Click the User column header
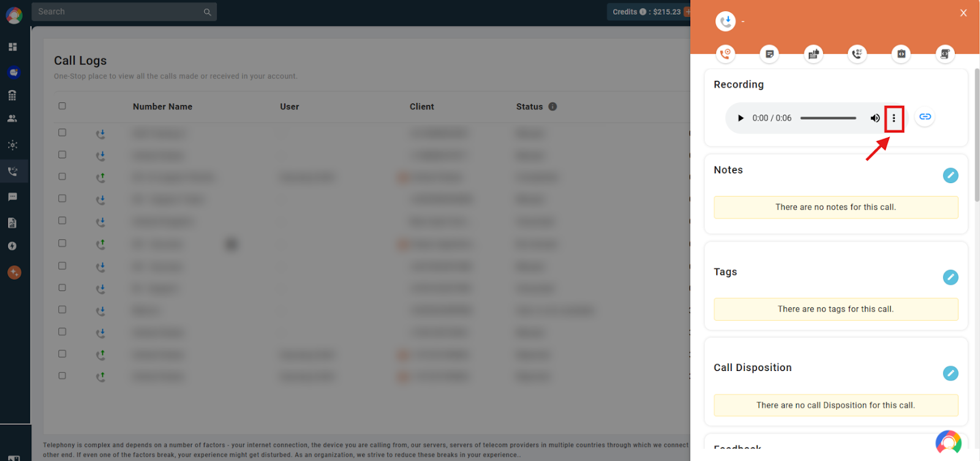The image size is (980, 461). coord(290,107)
